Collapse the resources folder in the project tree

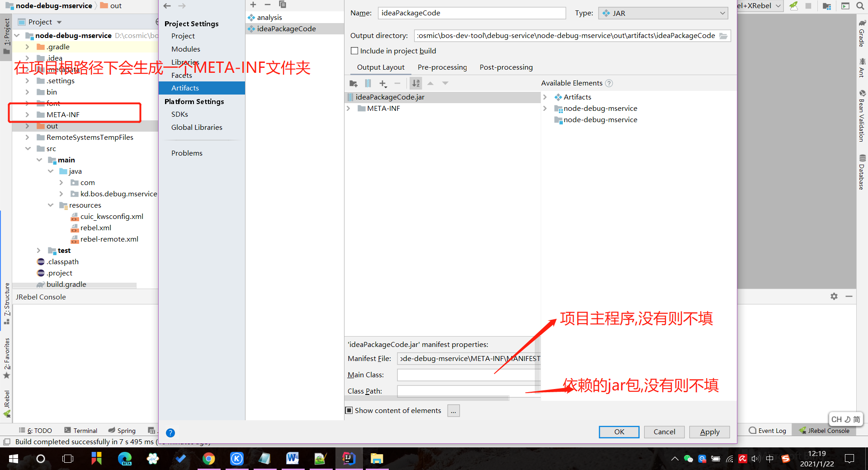[x=50, y=205]
